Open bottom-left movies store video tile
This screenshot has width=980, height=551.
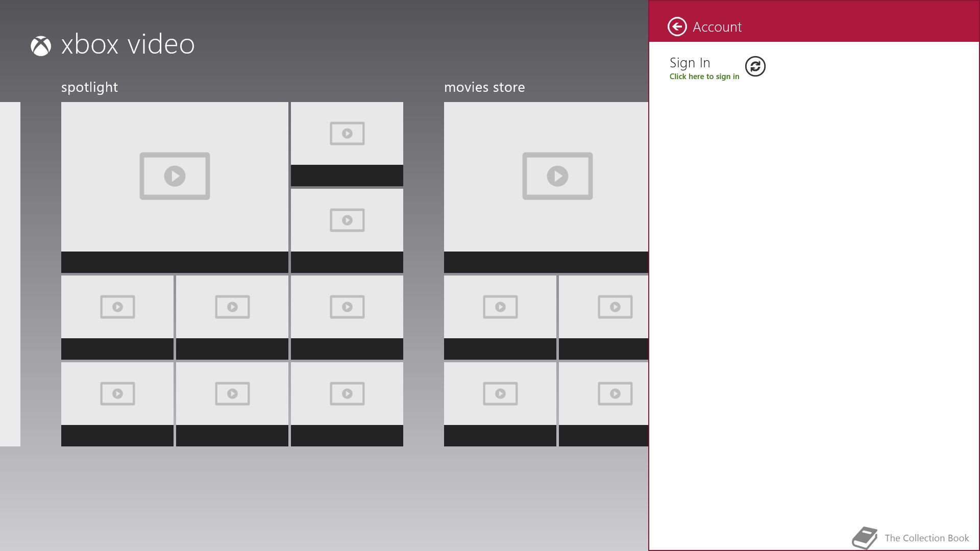point(500,404)
